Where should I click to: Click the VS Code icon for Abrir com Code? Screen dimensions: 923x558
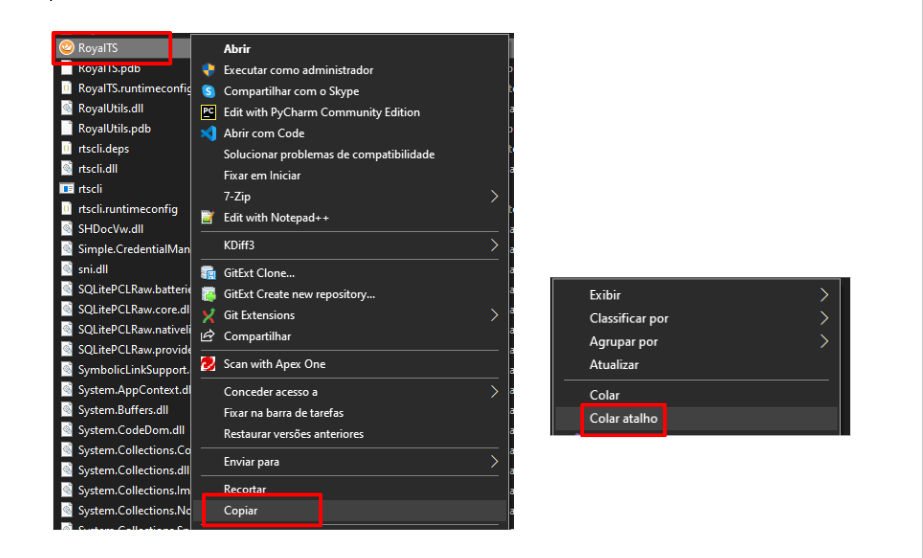click(x=208, y=133)
